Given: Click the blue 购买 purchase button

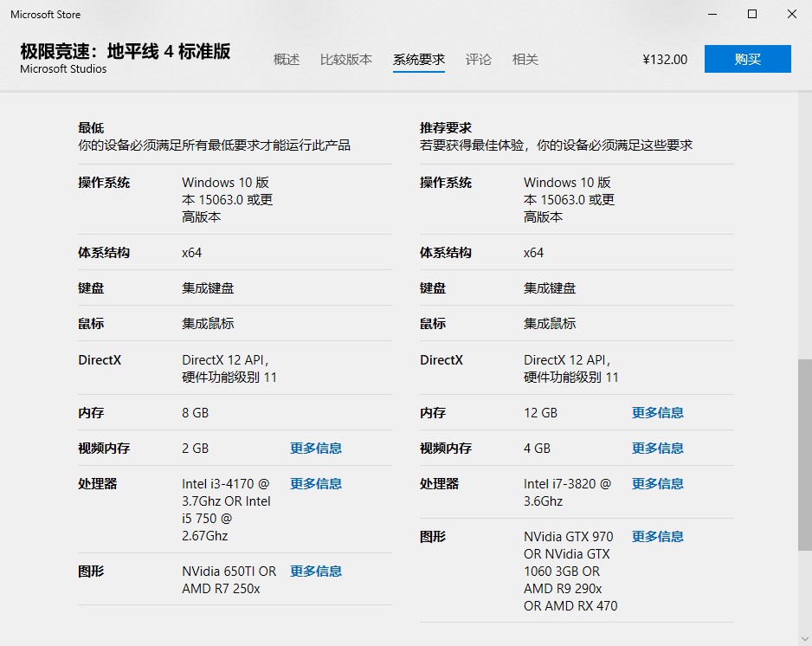Looking at the screenshot, I should coord(747,59).
